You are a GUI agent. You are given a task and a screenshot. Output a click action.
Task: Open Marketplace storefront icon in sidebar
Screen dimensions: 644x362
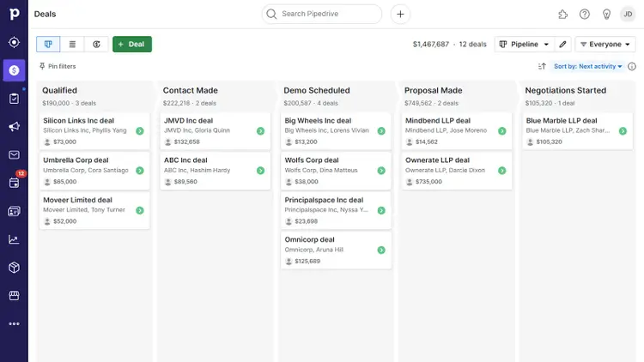[14, 295]
